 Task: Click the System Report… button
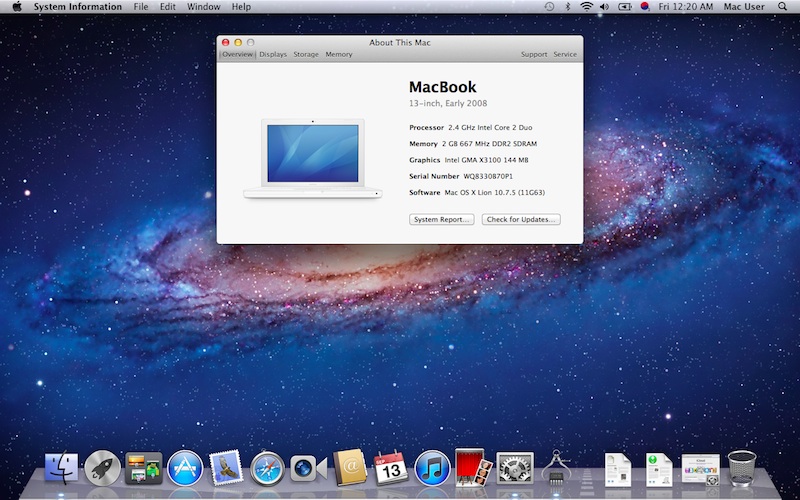[x=441, y=219]
